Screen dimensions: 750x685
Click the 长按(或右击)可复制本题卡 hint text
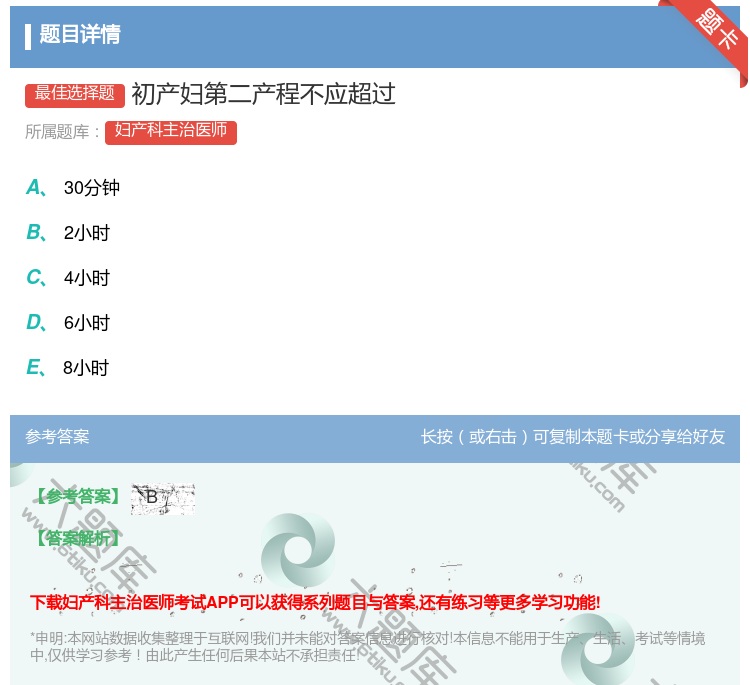point(573,437)
